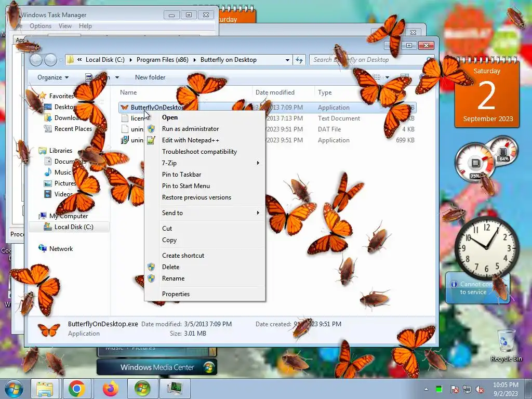The width and height of the screenshot is (532, 399).
Task: Click the refresh button beside the address bar
Action: click(x=299, y=60)
